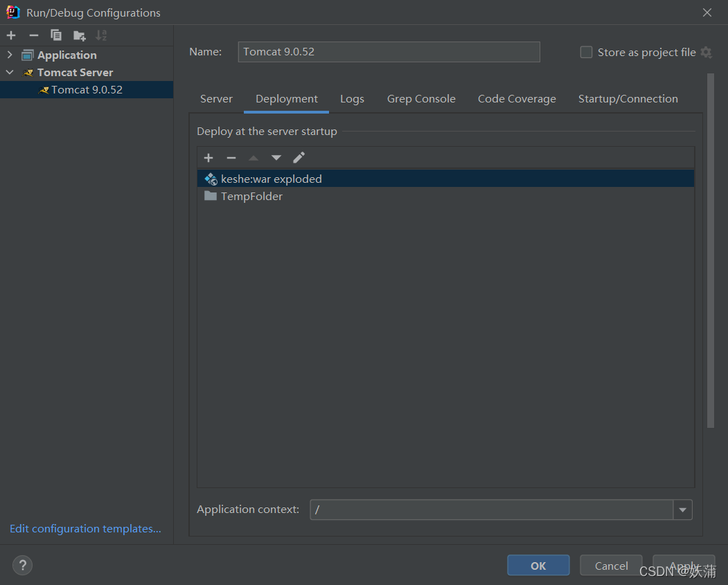Select the Tomcat Server tree label

[76, 73]
